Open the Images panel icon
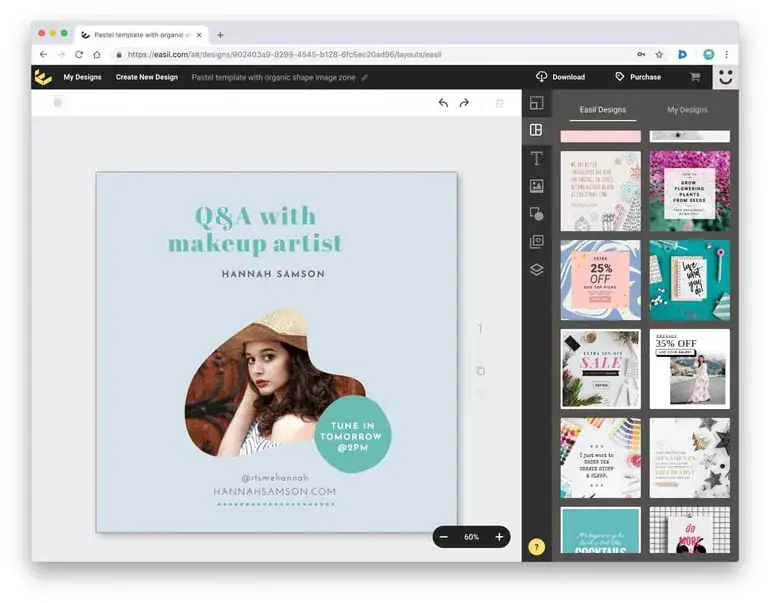The width and height of the screenshot is (770, 603). pos(536,186)
